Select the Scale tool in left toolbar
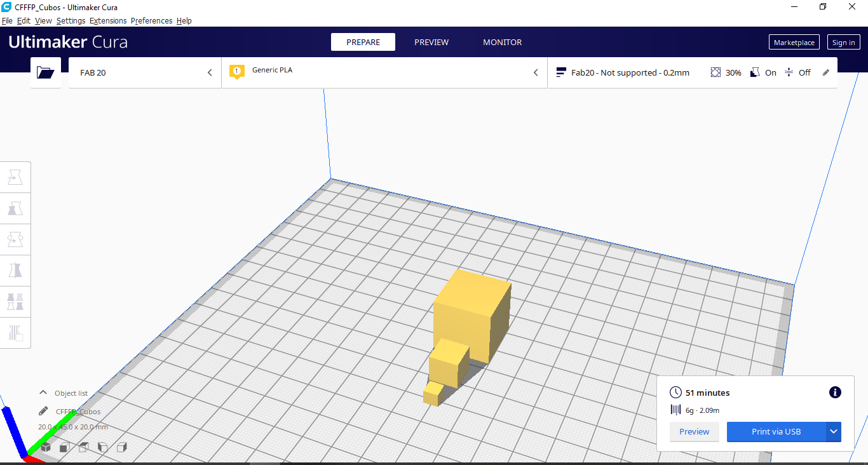The height and width of the screenshot is (465, 868). click(x=15, y=208)
